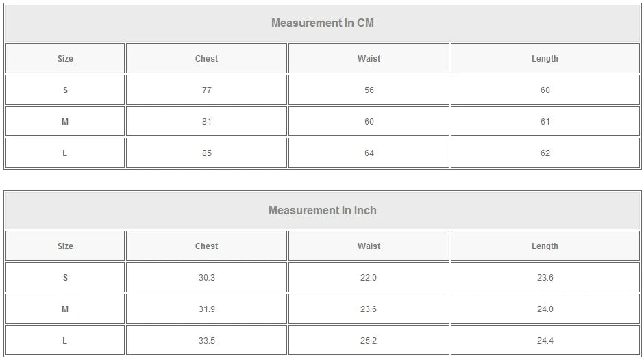Select the Chest column header in CM table
Viewport: 644px width, 362px height.
[x=206, y=59]
